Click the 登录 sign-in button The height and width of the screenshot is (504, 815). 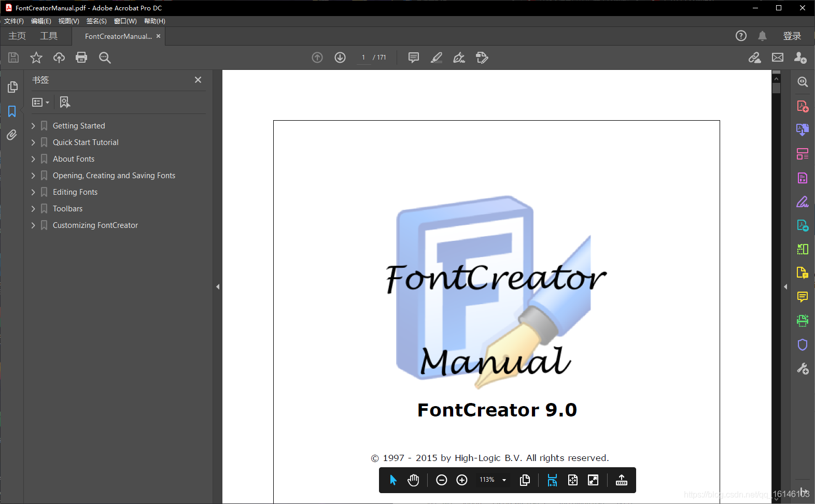coord(792,36)
